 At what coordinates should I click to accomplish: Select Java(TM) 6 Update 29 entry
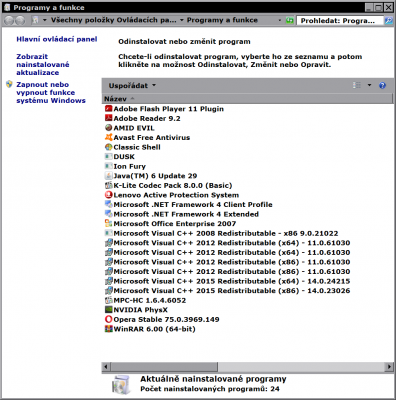click(x=151, y=176)
